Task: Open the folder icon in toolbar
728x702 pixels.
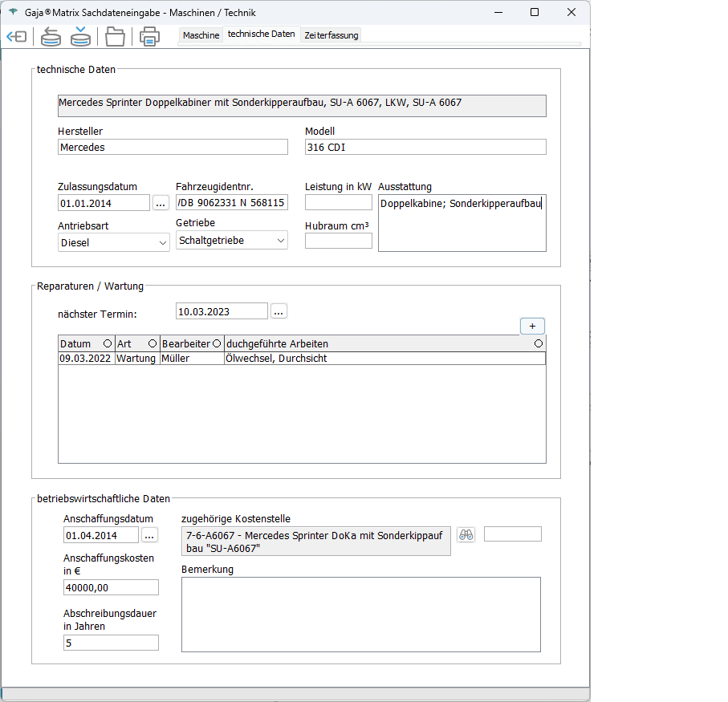Action: [116, 37]
